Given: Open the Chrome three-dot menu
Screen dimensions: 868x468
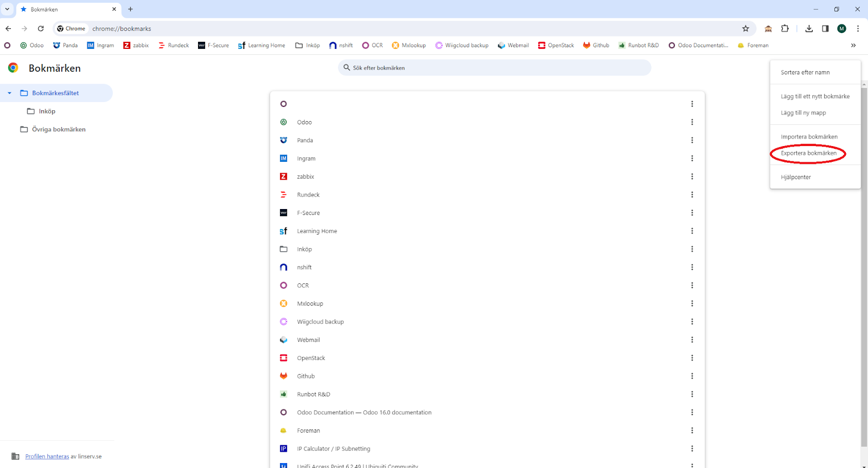Looking at the screenshot, I should [858, 29].
